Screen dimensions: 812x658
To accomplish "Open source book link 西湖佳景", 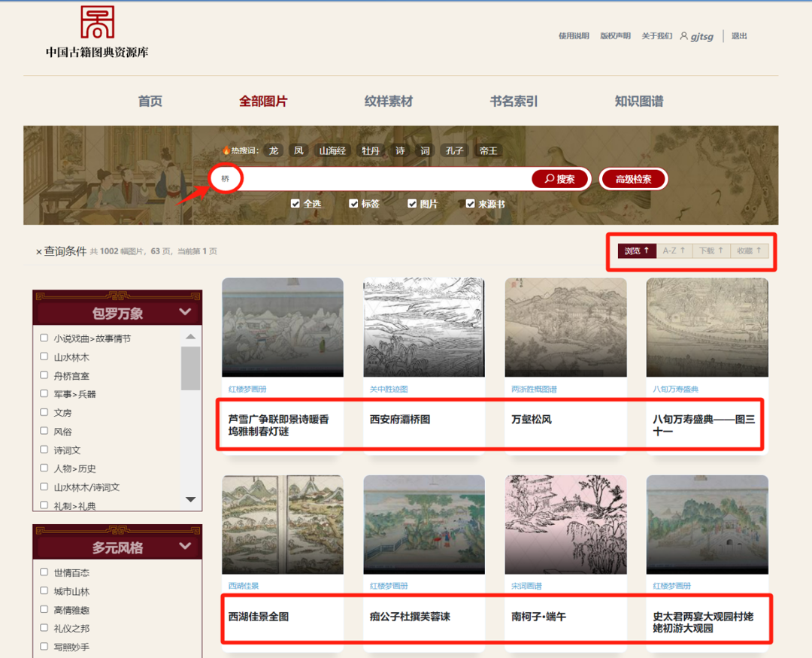I will click(244, 586).
